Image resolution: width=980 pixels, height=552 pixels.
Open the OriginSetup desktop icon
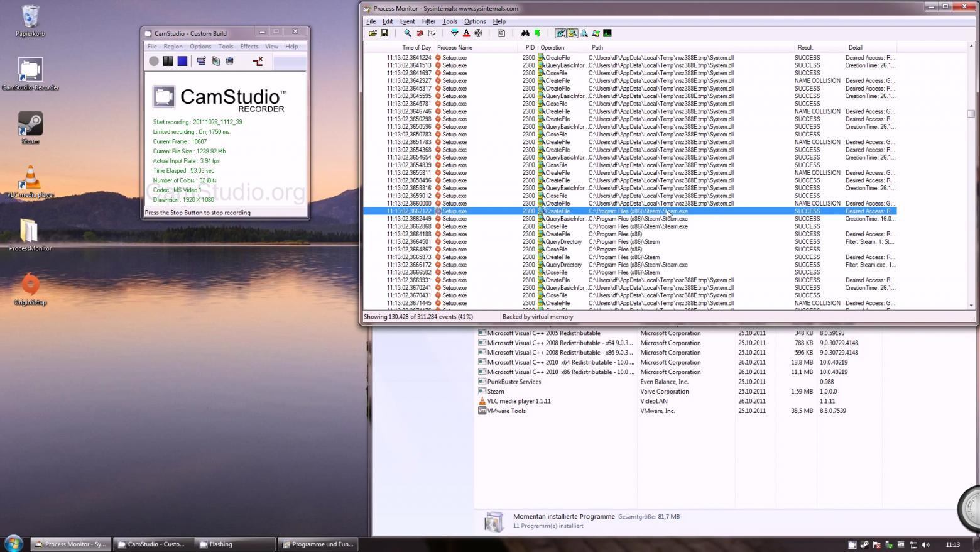pos(30,289)
